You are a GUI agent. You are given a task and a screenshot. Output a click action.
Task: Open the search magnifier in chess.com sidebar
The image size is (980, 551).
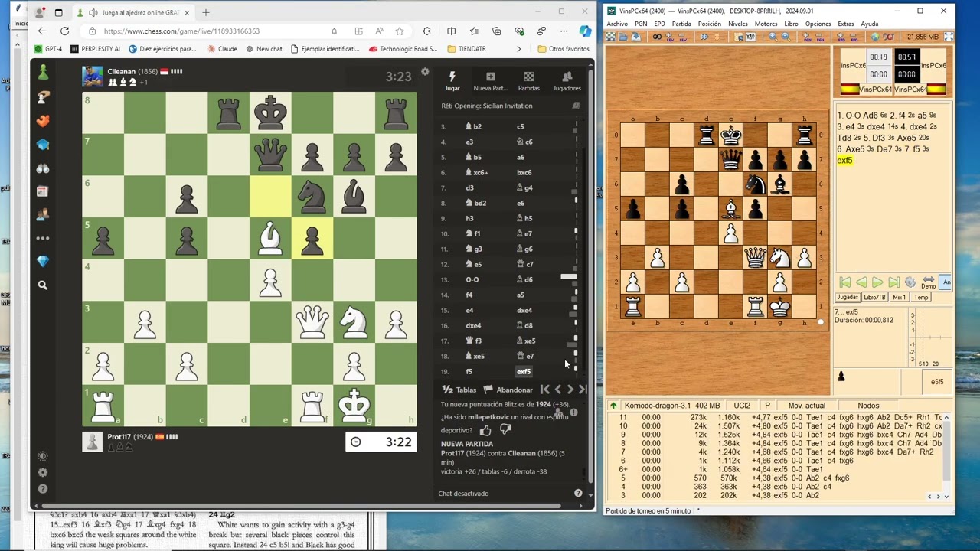[43, 285]
